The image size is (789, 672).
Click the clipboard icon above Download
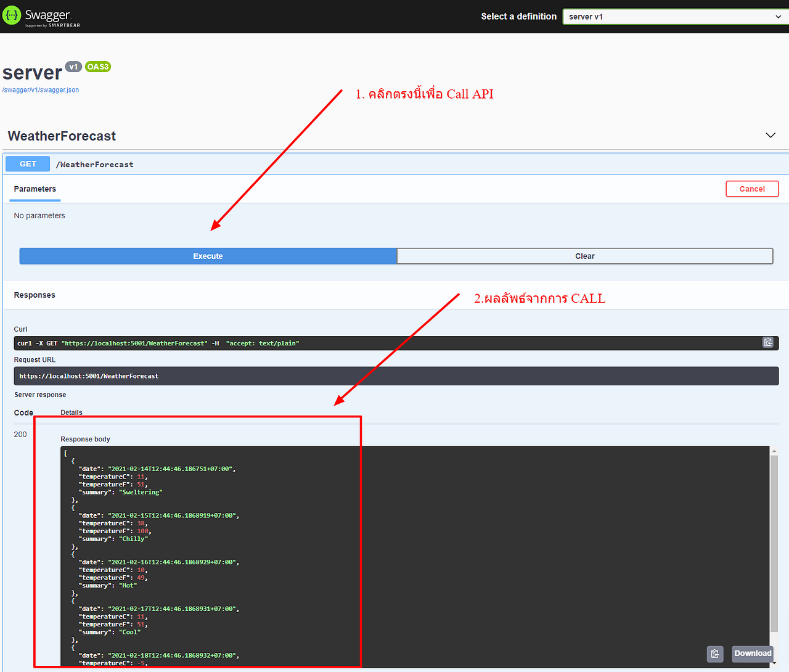click(714, 654)
